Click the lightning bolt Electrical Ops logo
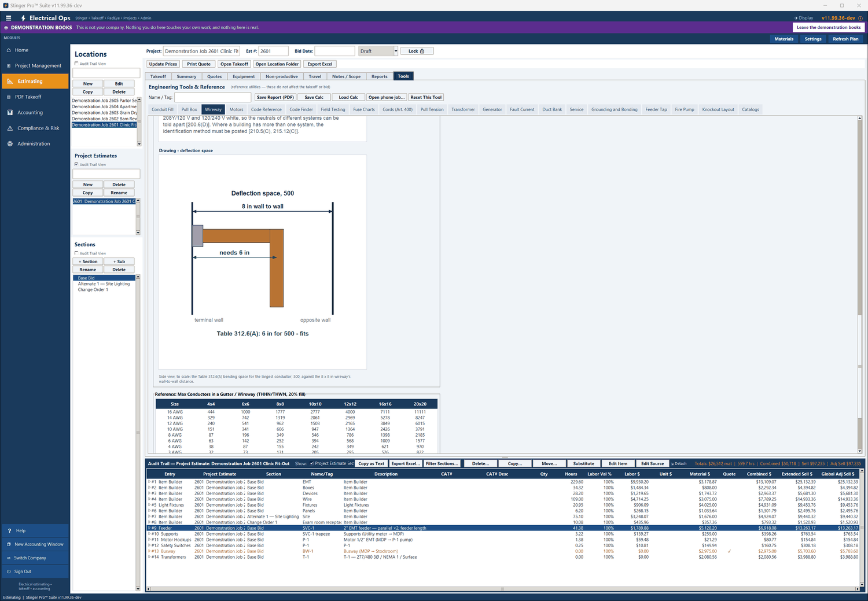The height and width of the screenshot is (601, 868). click(x=23, y=18)
